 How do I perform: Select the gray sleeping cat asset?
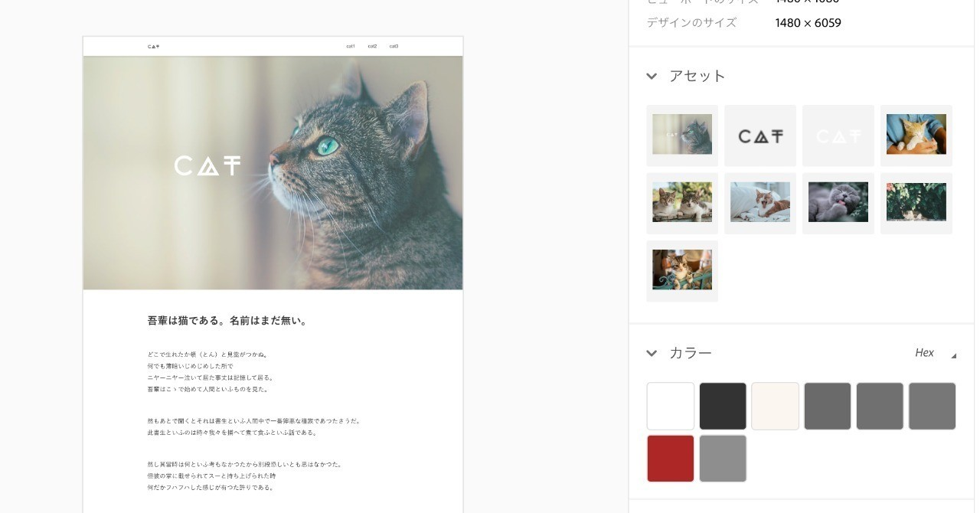click(x=838, y=203)
